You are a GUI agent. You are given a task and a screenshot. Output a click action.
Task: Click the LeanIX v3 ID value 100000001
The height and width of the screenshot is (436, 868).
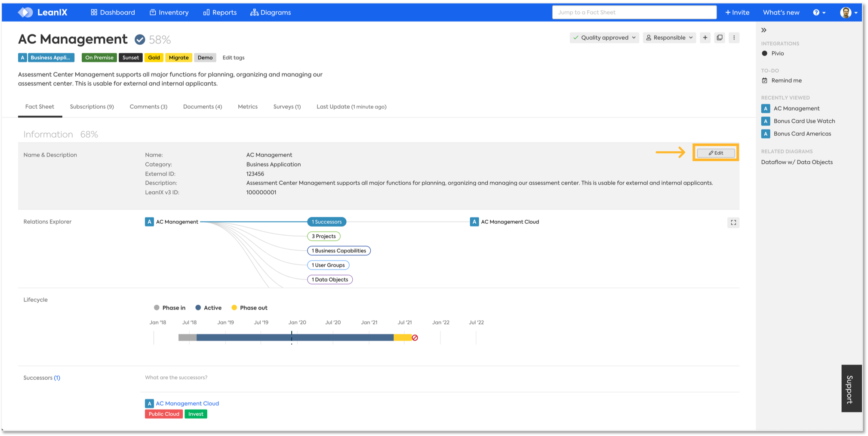click(x=261, y=192)
